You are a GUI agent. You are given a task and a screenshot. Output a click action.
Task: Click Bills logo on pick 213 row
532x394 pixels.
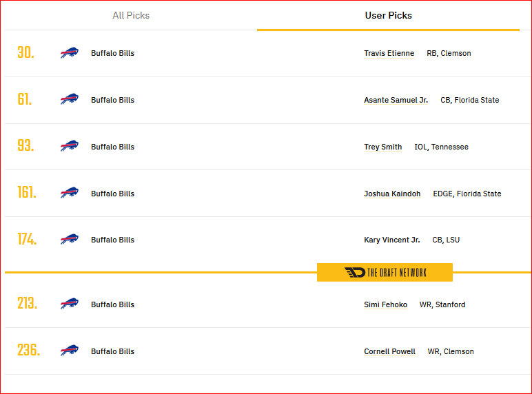pyautogui.click(x=70, y=304)
